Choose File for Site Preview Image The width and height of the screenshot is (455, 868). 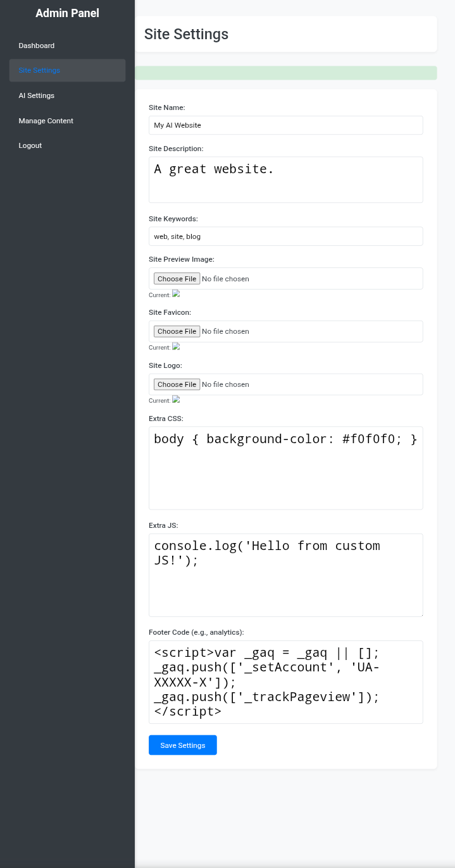[x=177, y=279]
